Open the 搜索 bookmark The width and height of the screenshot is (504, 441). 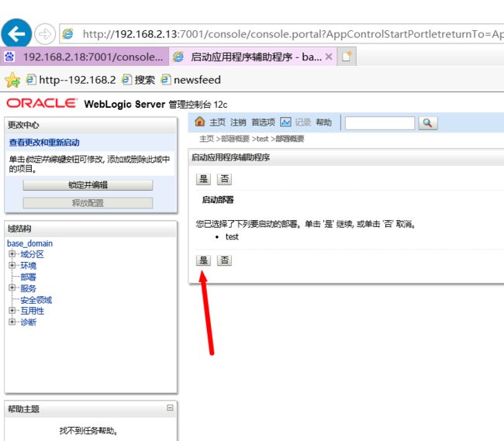coord(139,80)
